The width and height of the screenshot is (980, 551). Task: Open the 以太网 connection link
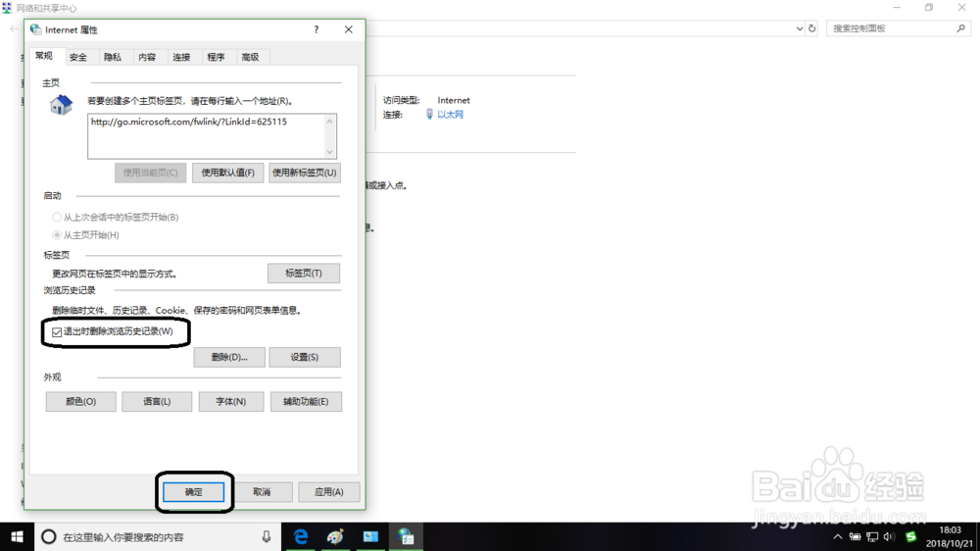[450, 115]
